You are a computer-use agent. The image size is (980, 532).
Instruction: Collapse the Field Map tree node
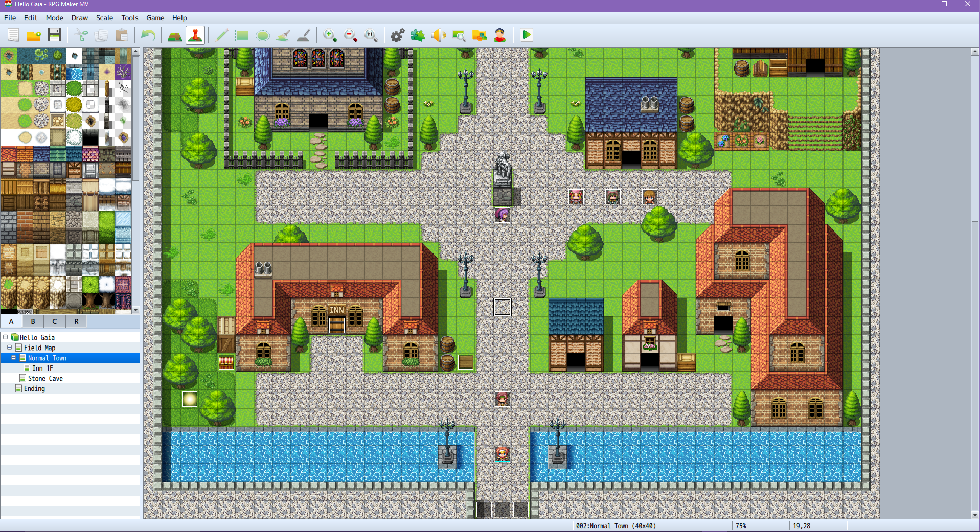pos(10,348)
